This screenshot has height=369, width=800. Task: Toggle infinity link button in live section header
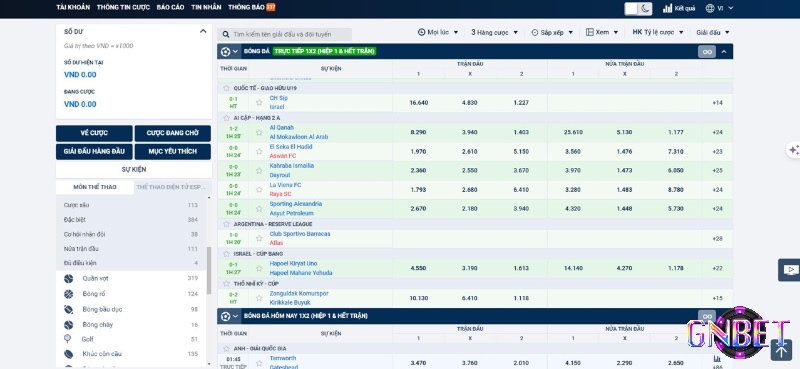click(707, 52)
